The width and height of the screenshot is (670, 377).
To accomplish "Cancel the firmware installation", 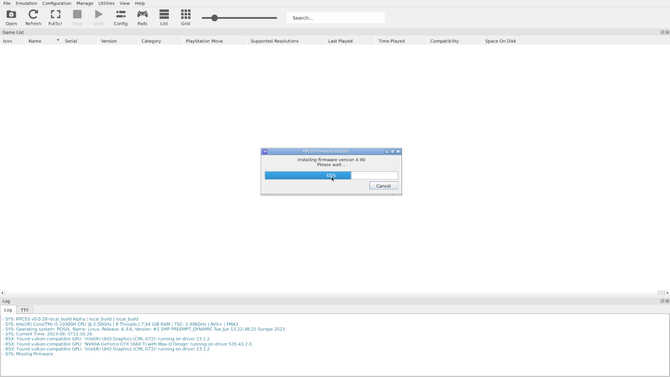I will tap(383, 186).
